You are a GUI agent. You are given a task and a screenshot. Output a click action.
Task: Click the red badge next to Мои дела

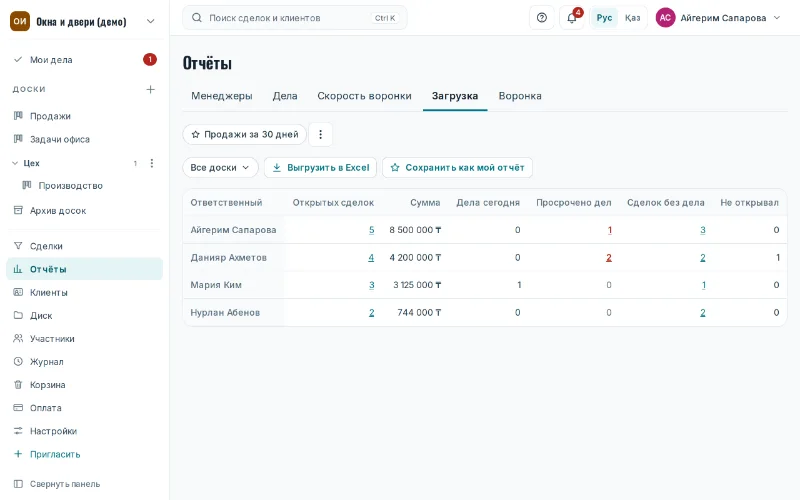tap(149, 59)
